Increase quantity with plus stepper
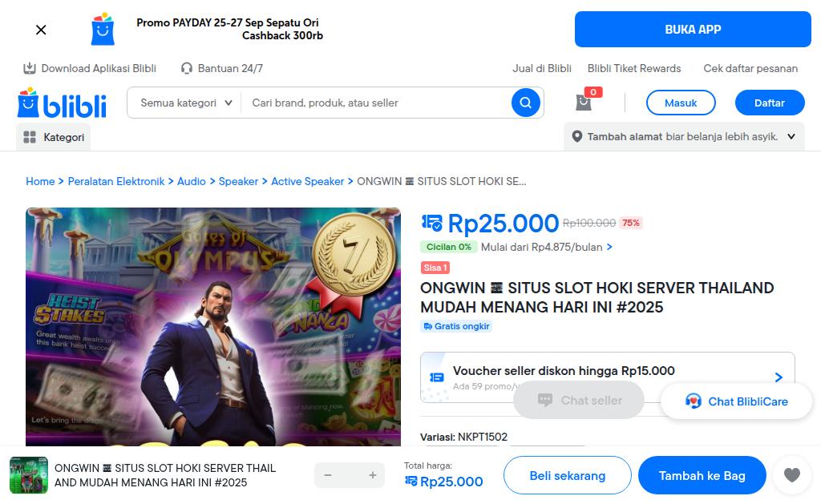821x504 pixels. pyautogui.click(x=372, y=475)
